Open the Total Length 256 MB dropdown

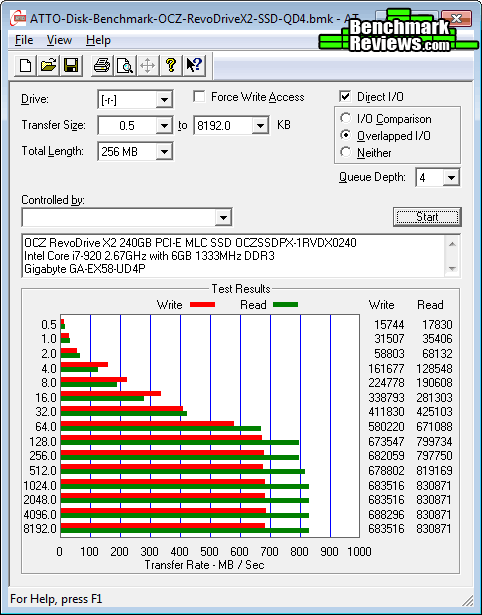[165, 151]
